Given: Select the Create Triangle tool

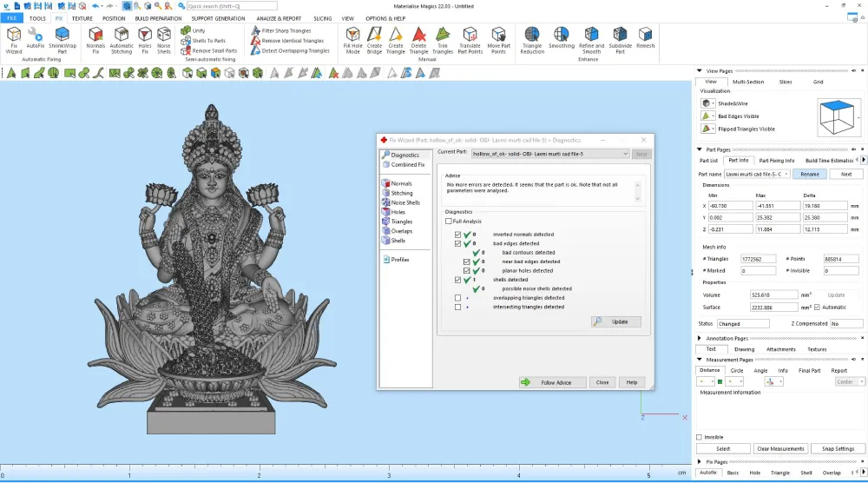Looking at the screenshot, I should [395, 40].
